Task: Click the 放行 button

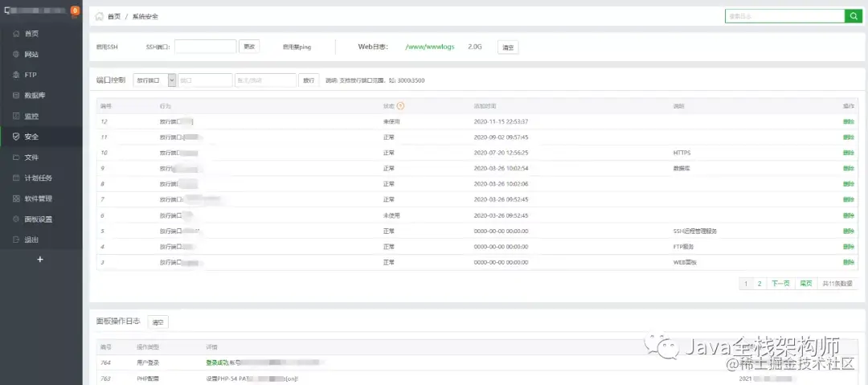Action: 309,80
